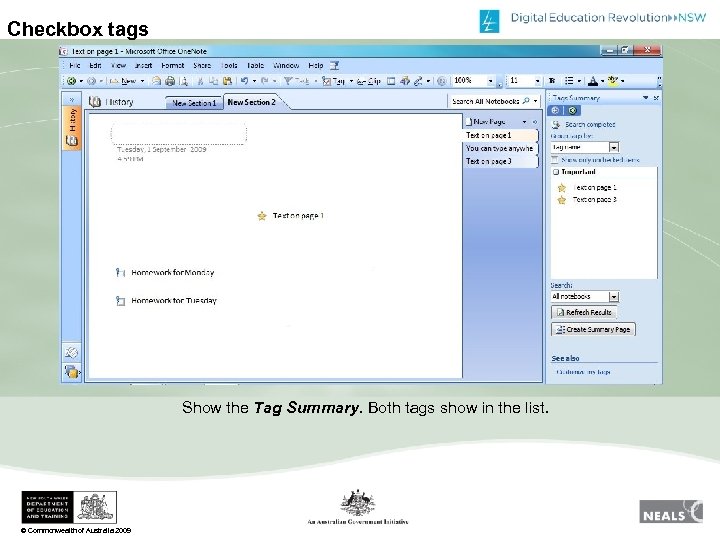Open the File menu
The image size is (720, 540).
(x=74, y=66)
